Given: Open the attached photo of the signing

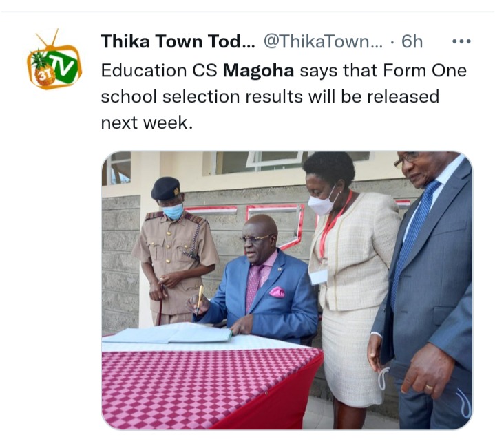Looking at the screenshot, I should click(287, 290).
